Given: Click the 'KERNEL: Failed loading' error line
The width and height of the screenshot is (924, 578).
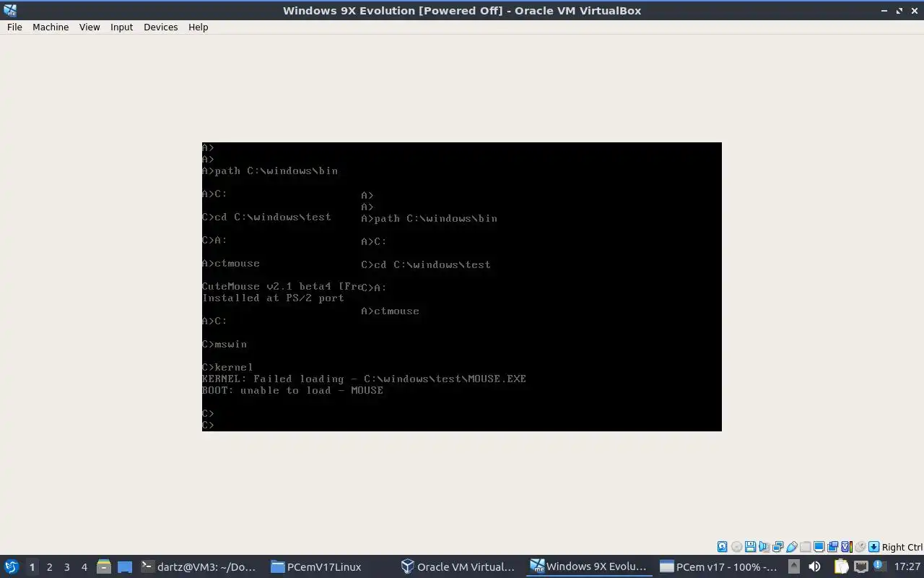Looking at the screenshot, I should [364, 379].
